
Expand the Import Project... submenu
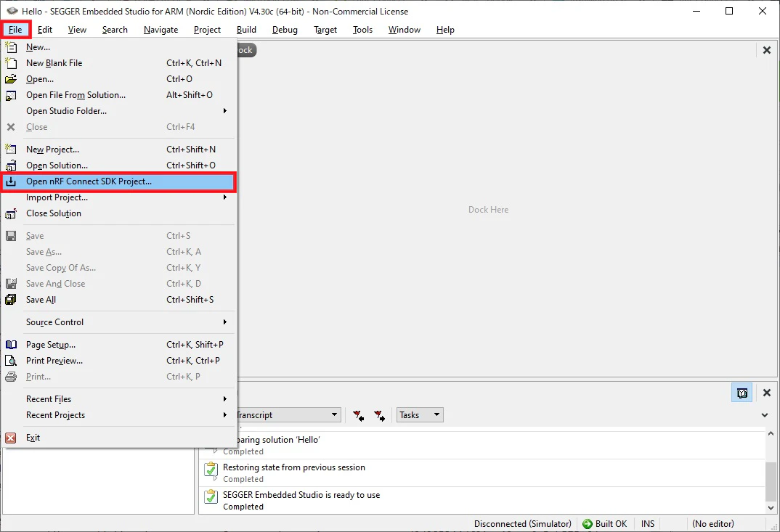coord(118,197)
